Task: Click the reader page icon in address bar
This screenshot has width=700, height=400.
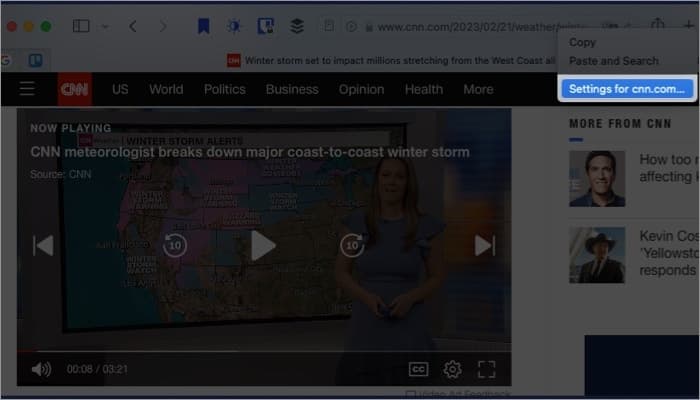Action: [329, 27]
